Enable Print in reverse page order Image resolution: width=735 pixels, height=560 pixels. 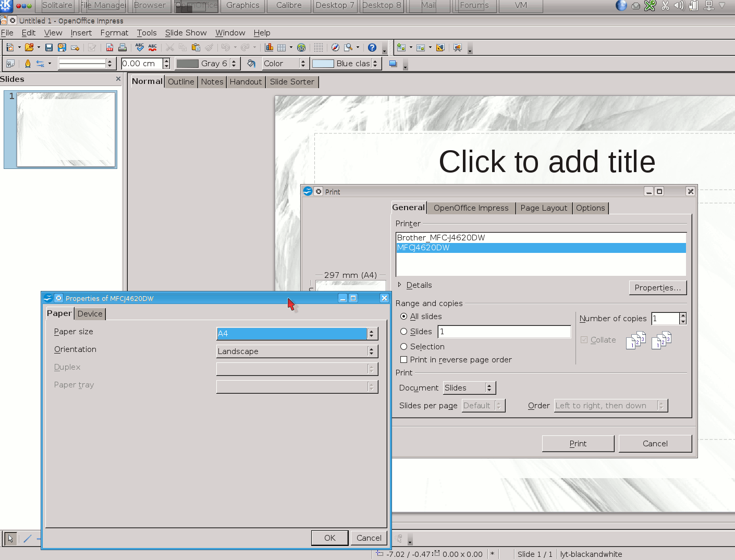(x=404, y=360)
